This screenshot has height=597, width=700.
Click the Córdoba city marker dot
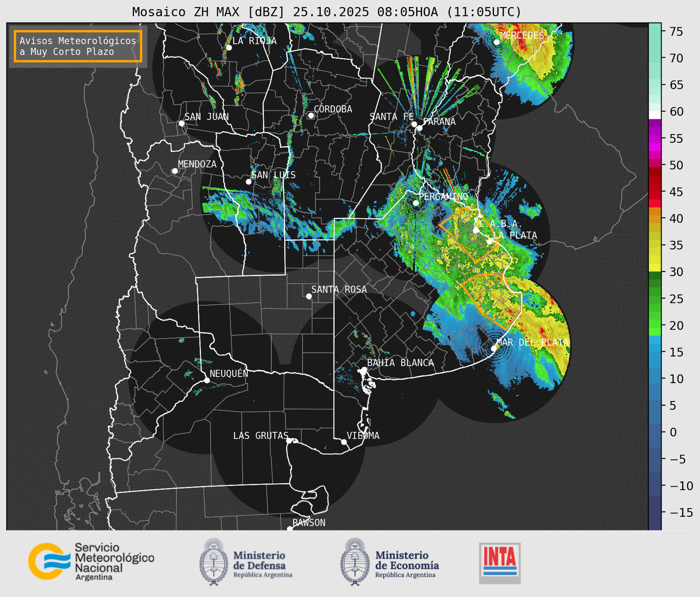click(311, 115)
